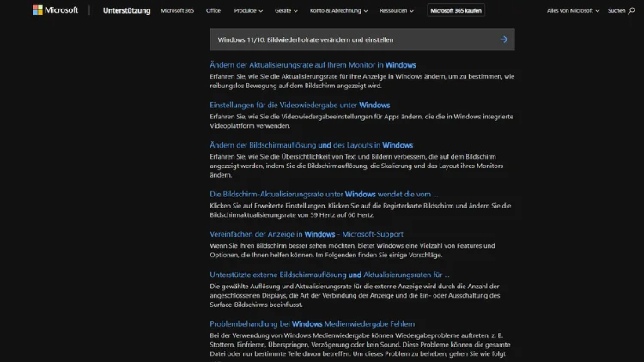Click text 'Bei der Verwendung von Windows Medienwiedergabe'
This screenshot has height=362, width=644.
pos(360,344)
